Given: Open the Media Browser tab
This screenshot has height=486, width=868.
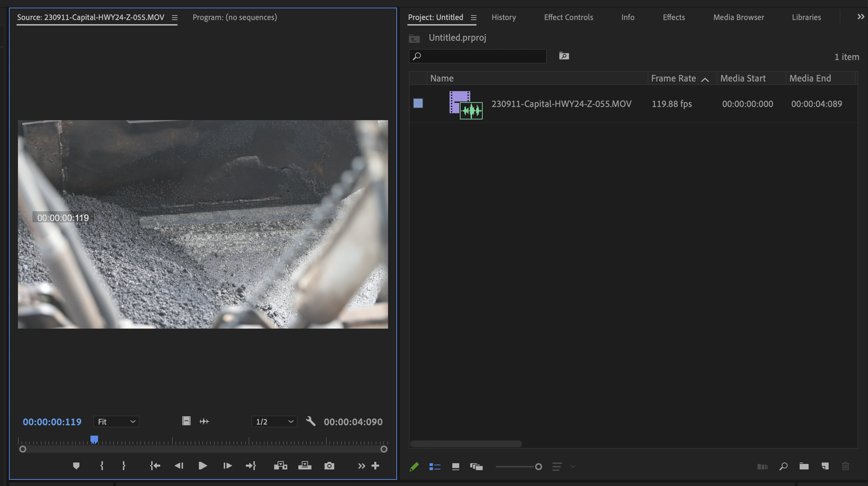Looking at the screenshot, I should pos(738,17).
